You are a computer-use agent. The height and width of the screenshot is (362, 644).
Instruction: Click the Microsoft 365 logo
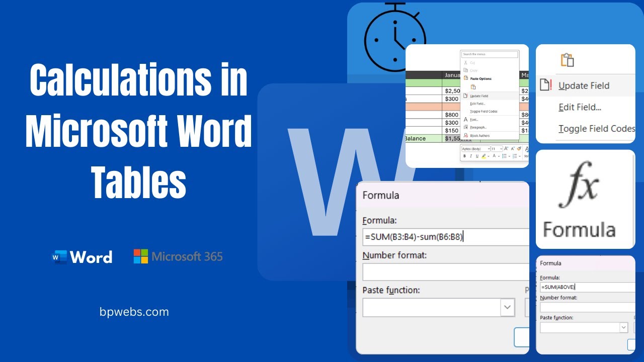tap(178, 256)
